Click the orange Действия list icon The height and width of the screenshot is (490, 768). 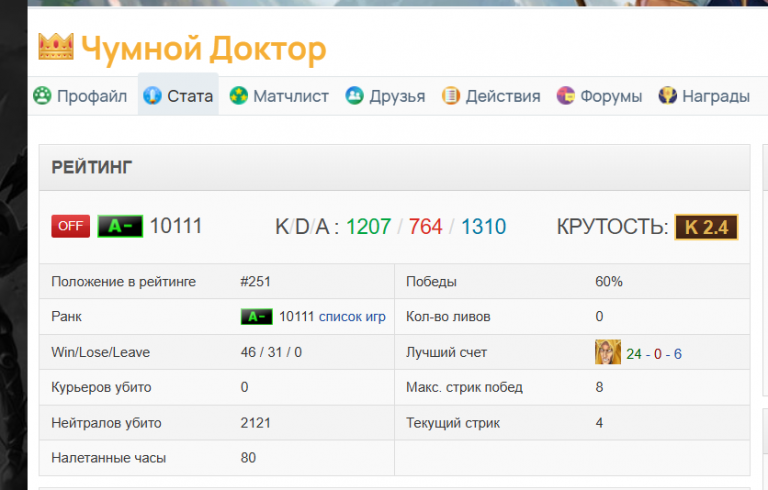[451, 95]
